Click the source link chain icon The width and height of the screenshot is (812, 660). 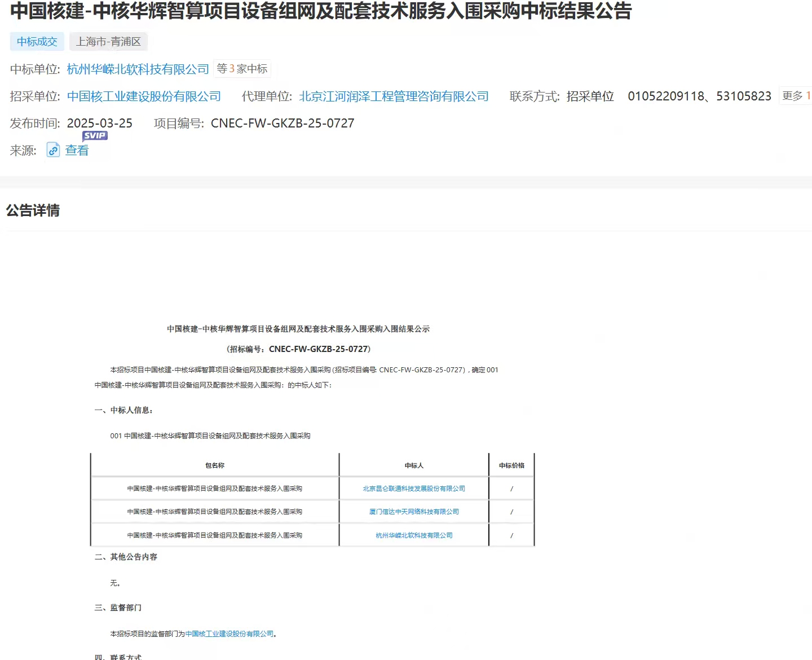point(53,150)
